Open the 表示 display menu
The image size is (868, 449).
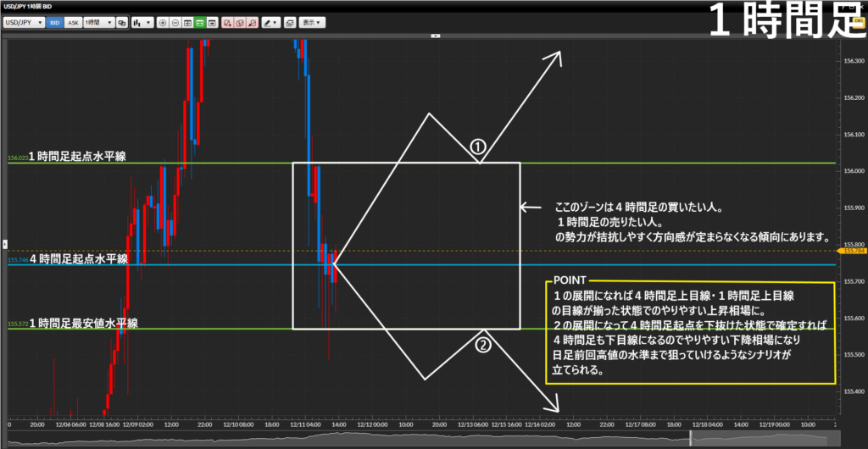[x=311, y=23]
